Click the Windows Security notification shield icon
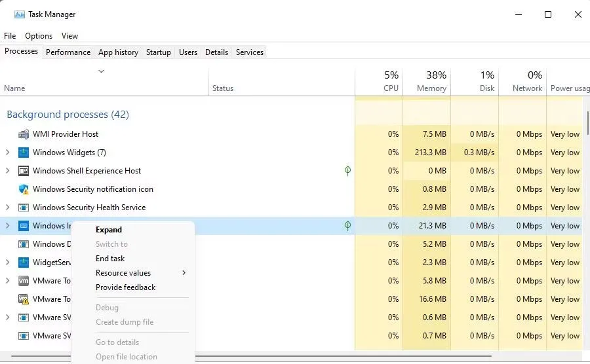 pos(24,189)
